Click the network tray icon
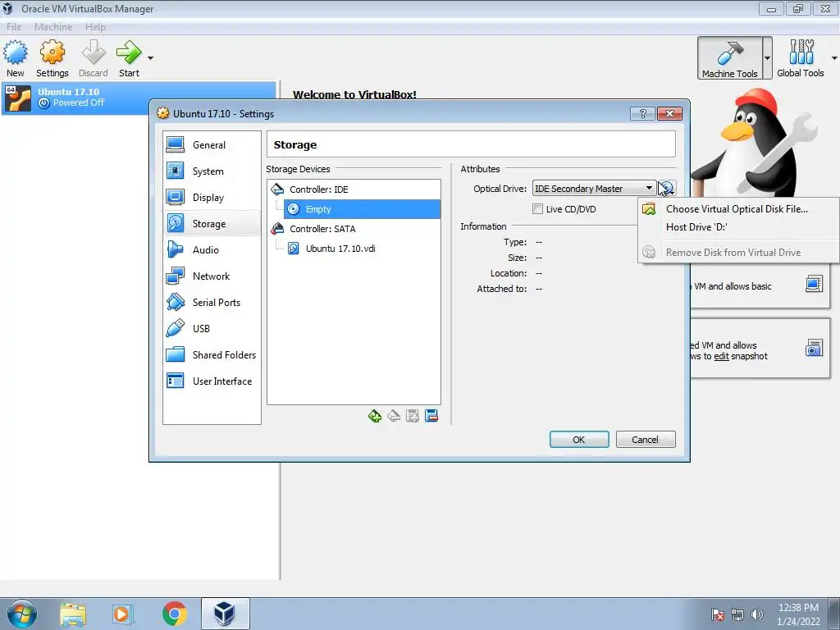Image resolution: width=840 pixels, height=630 pixels. tap(737, 614)
